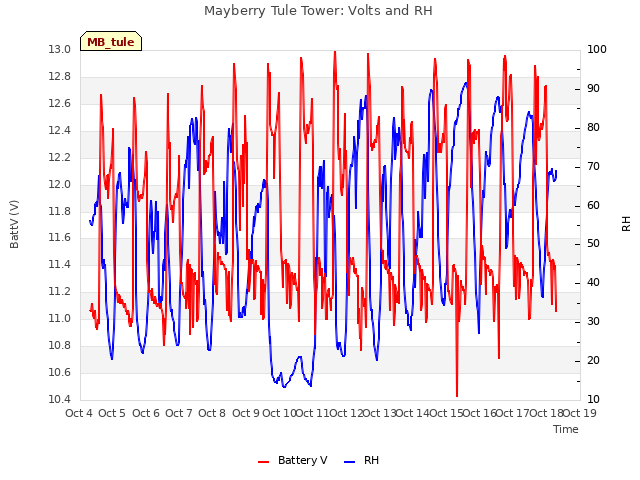Click the Oct 7 date tick label
The image size is (640, 480).
pyautogui.click(x=179, y=413)
